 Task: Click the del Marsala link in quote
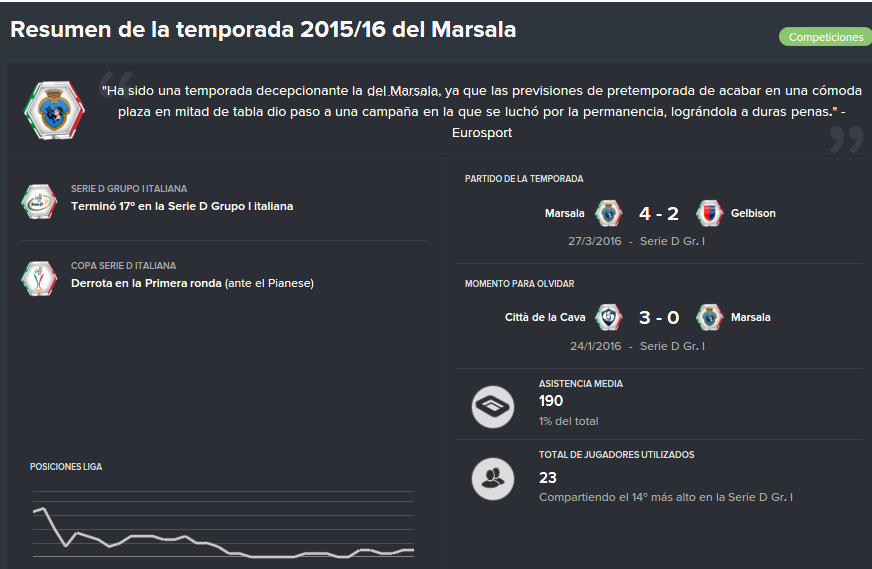pos(403,91)
